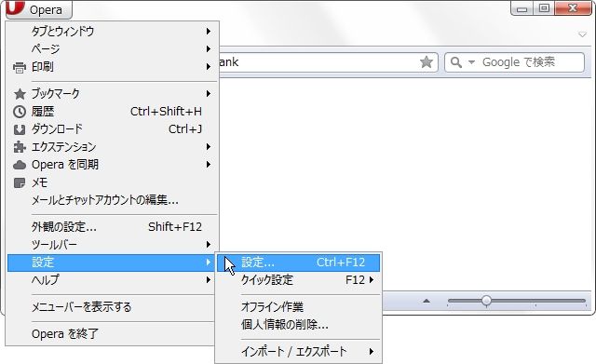
Task: Click the star icon beside ブックマーク
Action: click(x=20, y=93)
